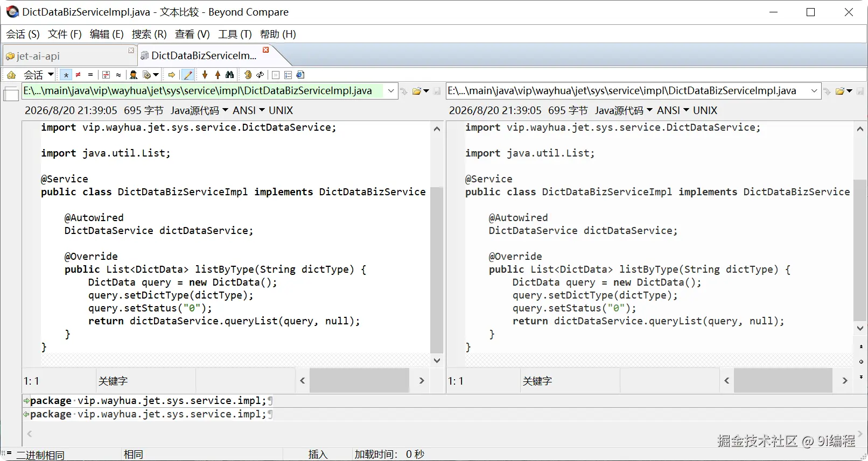Click the right pane scroll down arrow
Viewport: 868px width, 461px height.
[860, 328]
